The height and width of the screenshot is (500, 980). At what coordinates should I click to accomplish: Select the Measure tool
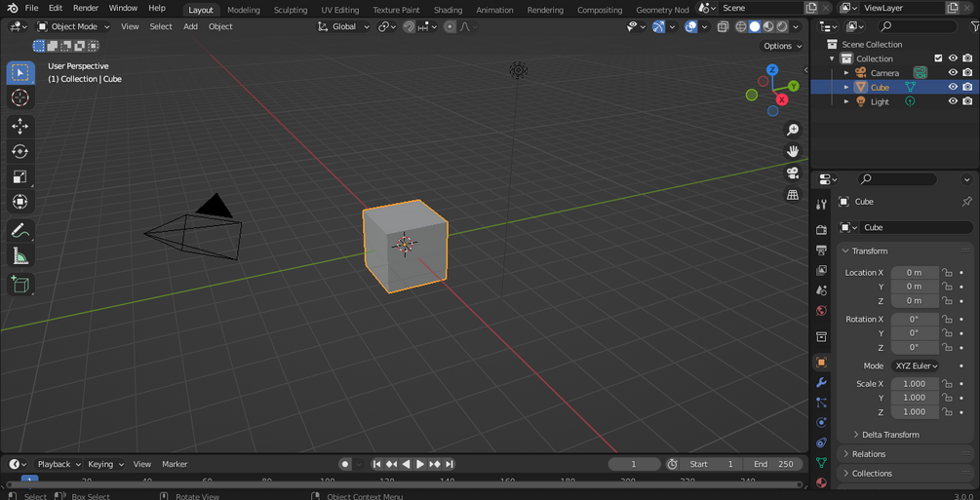[20, 255]
